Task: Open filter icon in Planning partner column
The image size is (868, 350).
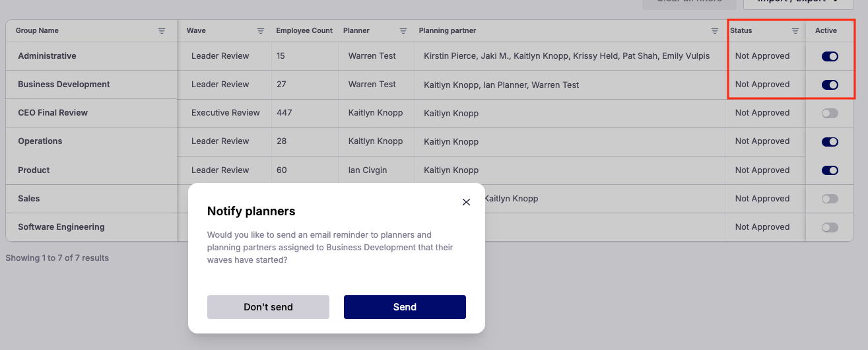Action: click(715, 31)
